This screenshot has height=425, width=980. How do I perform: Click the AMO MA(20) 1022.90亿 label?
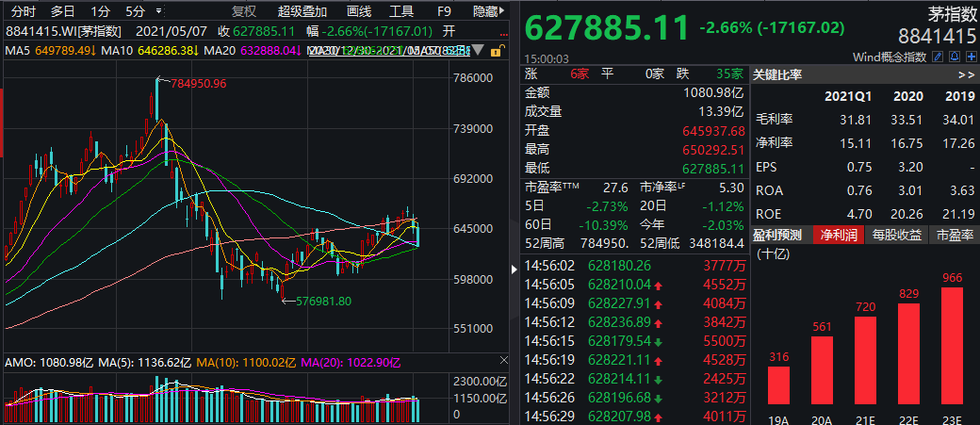click(x=351, y=362)
